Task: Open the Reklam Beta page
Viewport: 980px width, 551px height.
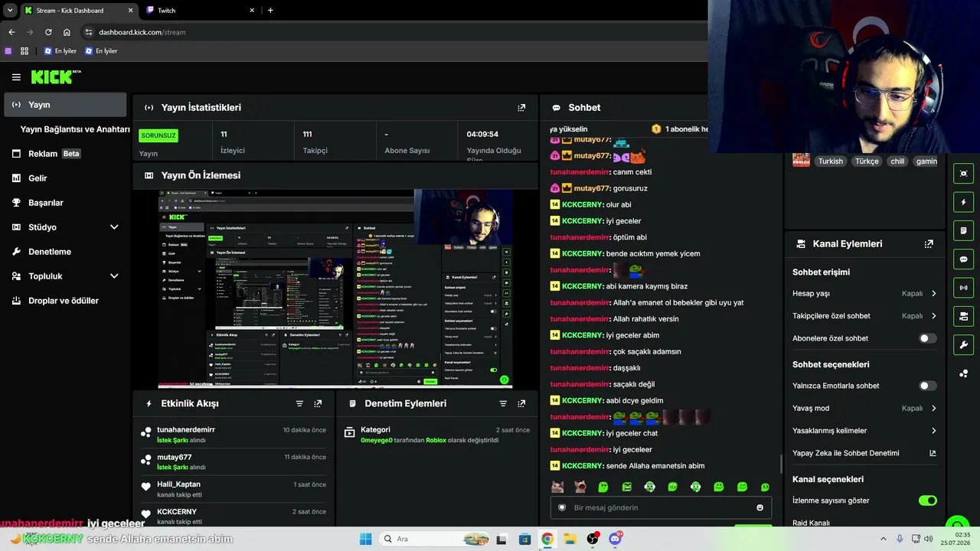Action: (x=65, y=154)
